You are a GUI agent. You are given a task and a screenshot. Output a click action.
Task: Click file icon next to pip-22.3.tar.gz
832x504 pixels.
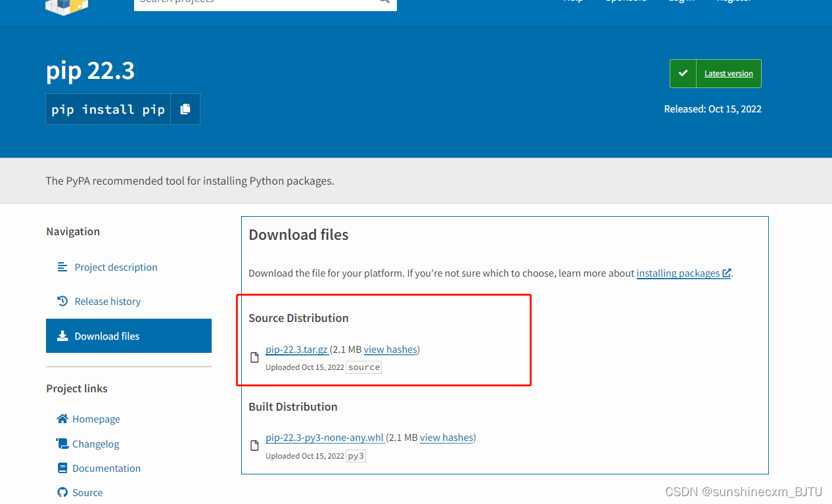pyautogui.click(x=254, y=357)
